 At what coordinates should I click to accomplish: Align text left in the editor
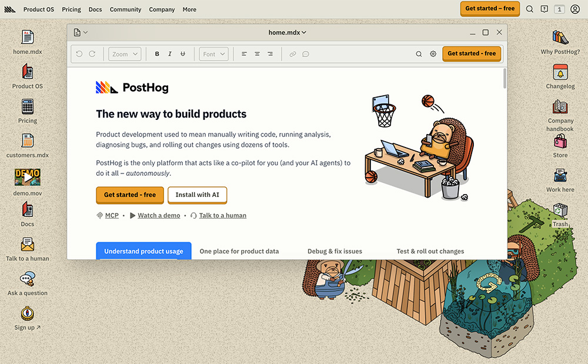[244, 54]
